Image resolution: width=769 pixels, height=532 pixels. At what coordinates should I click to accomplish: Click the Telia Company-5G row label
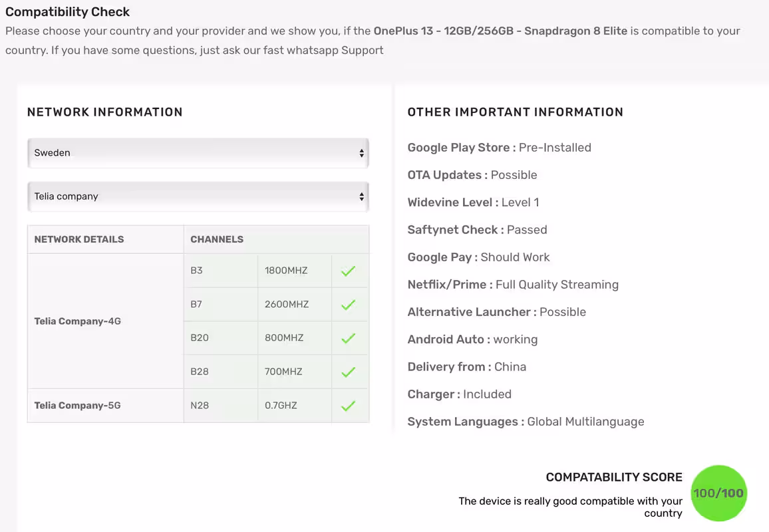tap(77, 406)
